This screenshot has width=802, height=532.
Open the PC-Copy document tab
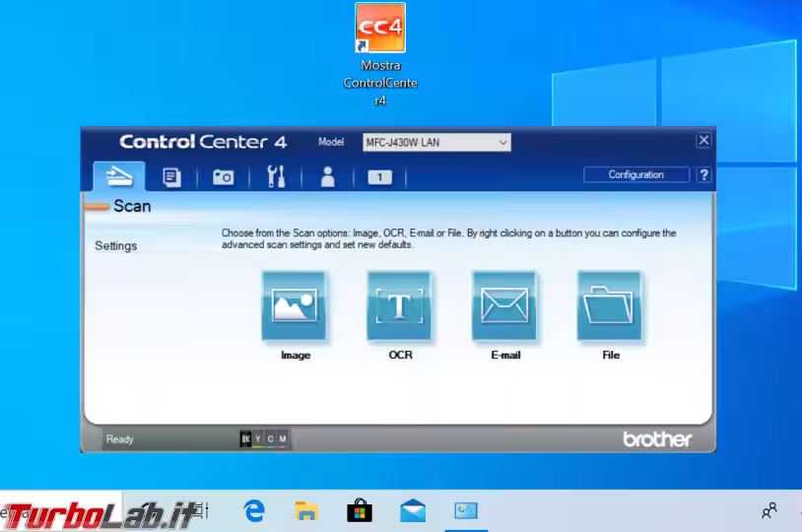(171, 177)
